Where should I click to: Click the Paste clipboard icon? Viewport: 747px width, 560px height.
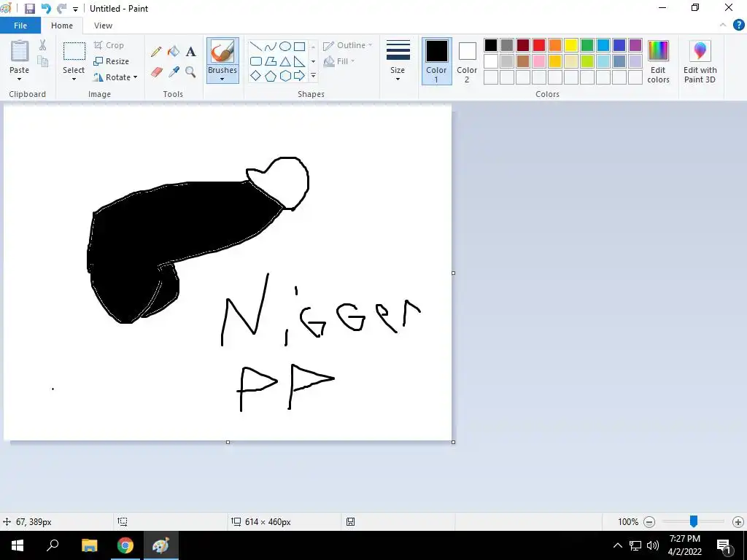20,51
